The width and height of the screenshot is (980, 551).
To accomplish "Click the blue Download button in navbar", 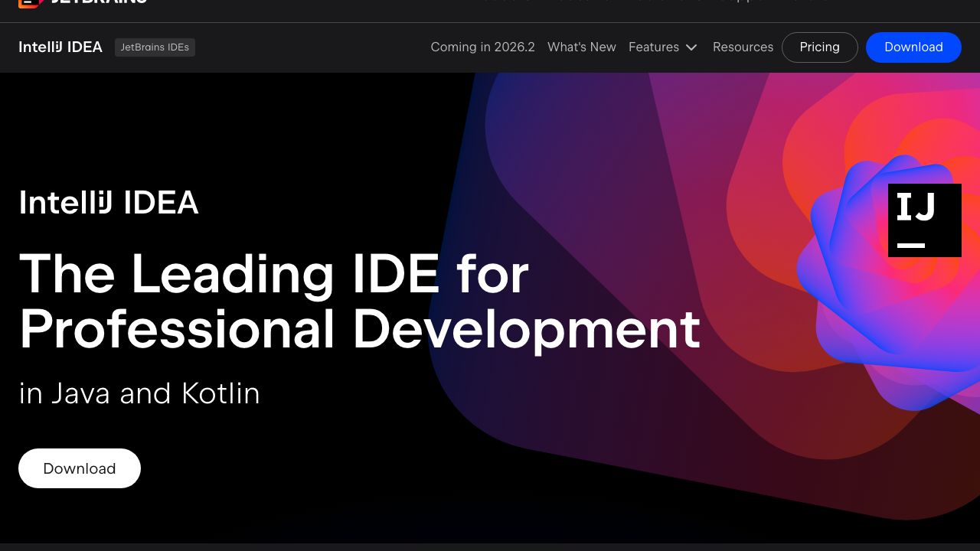I will (x=913, y=47).
